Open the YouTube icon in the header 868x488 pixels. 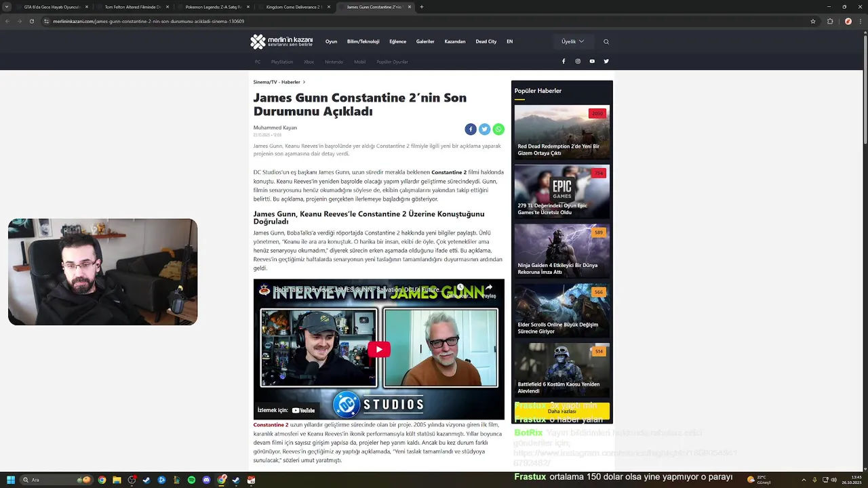tap(592, 61)
